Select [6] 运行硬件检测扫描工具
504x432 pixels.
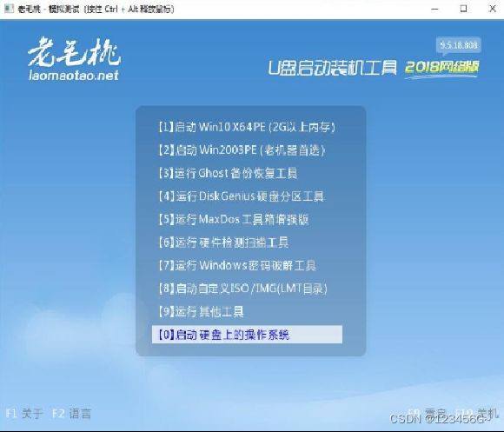click(223, 243)
